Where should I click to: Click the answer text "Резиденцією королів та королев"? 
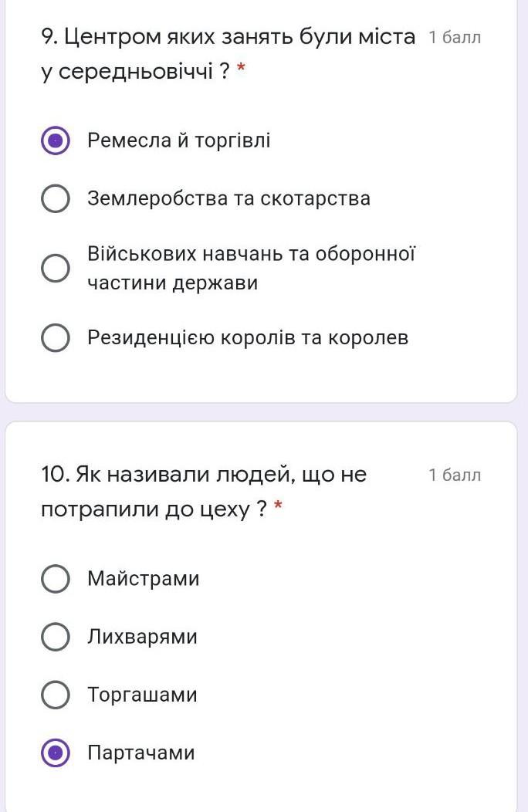click(x=248, y=337)
